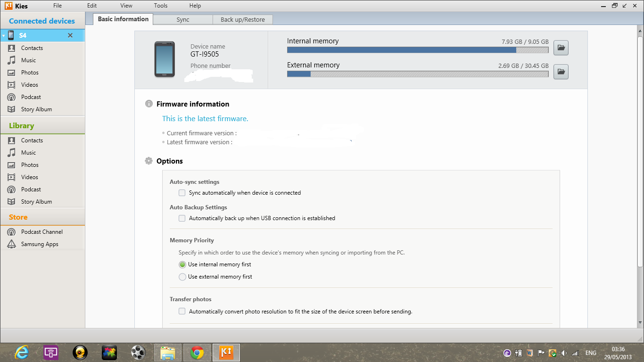Click the Action Center flag icon
This screenshot has width=644, height=362.
point(541,353)
